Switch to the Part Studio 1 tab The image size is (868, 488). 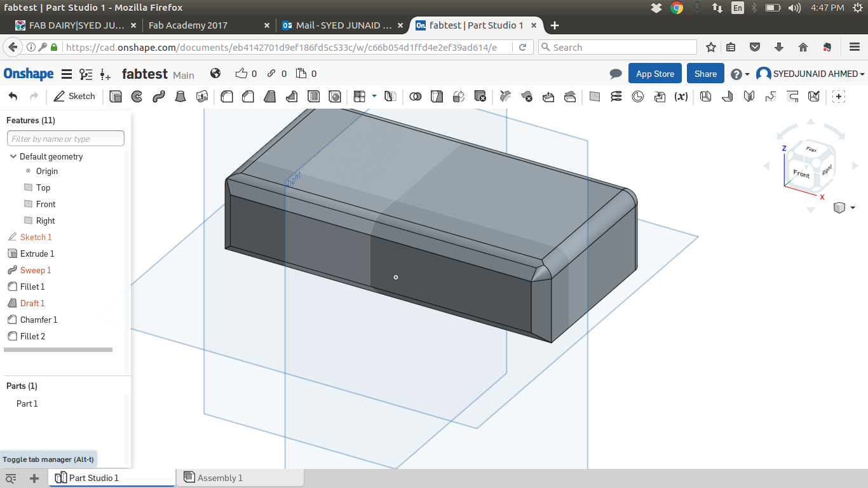click(x=112, y=478)
